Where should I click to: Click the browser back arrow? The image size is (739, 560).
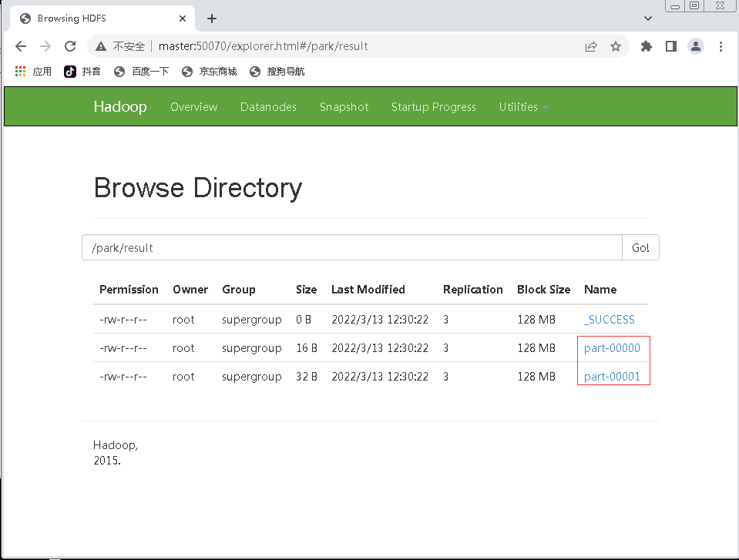pyautogui.click(x=21, y=46)
